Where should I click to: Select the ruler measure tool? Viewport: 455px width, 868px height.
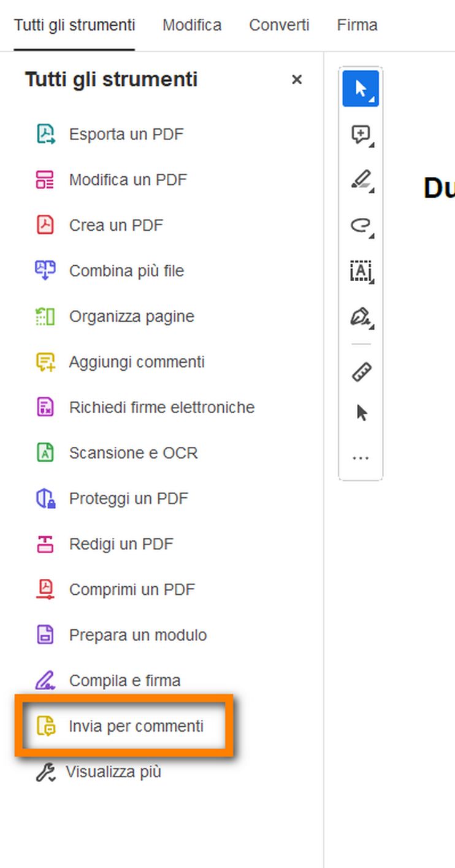click(x=361, y=372)
